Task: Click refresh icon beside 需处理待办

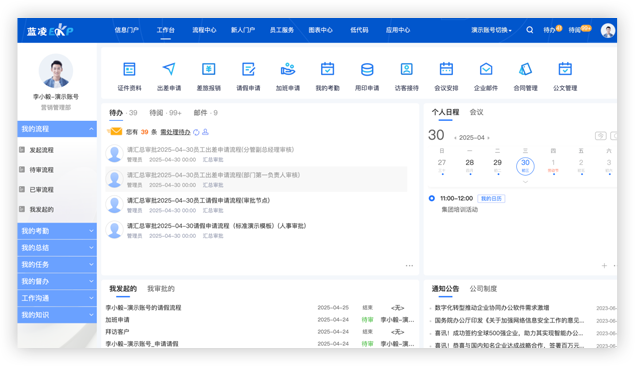Action: [x=196, y=132]
